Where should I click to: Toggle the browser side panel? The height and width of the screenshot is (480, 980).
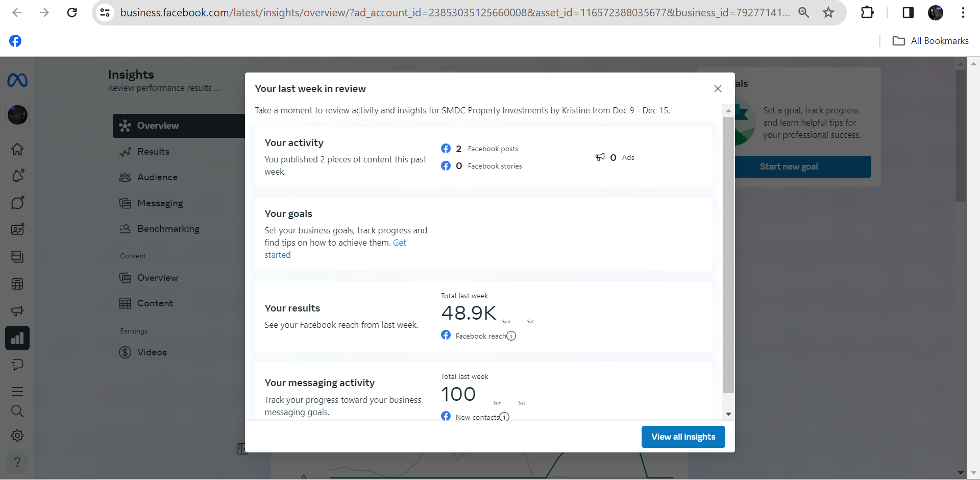[908, 12]
